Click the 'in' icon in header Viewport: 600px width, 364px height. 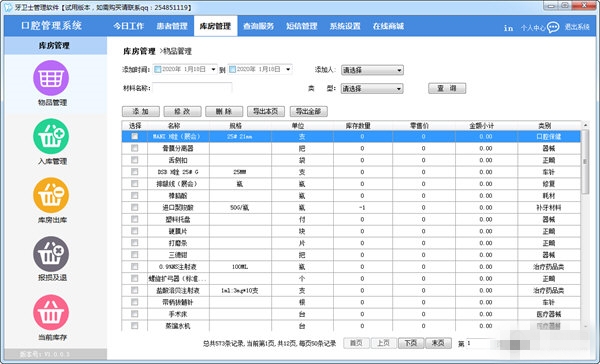pos(508,28)
